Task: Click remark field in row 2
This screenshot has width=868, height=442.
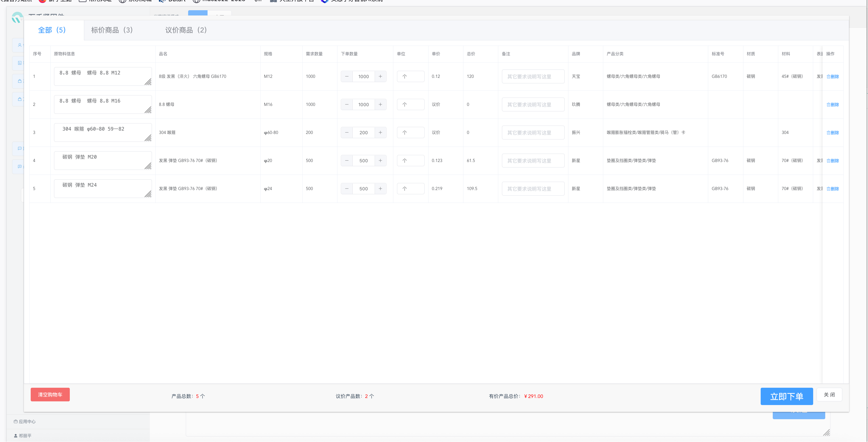Action: [533, 105]
